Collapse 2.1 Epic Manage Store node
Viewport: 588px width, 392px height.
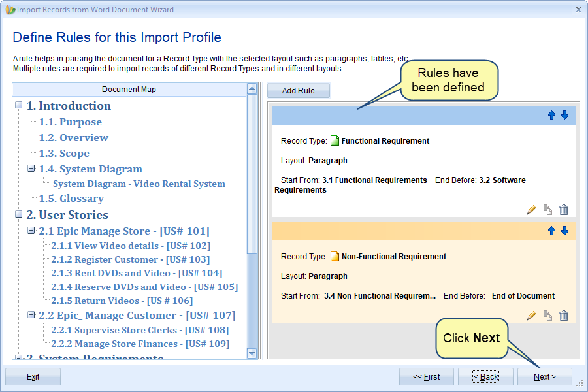[x=31, y=231]
